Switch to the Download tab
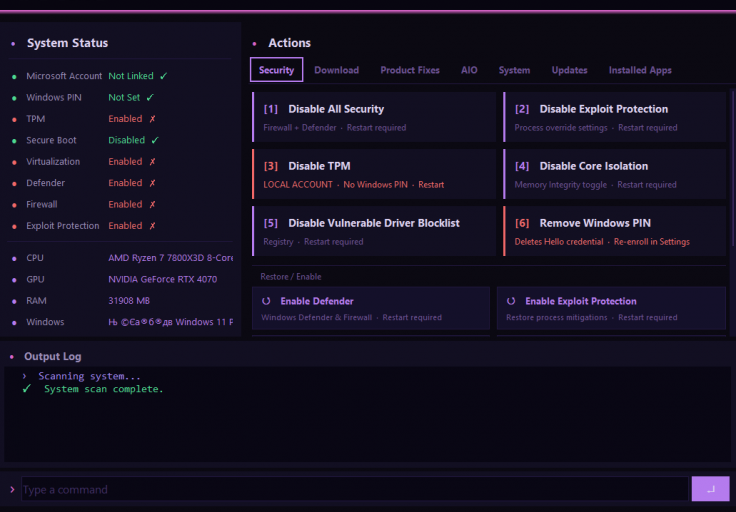Viewport: 736px width, 512px height. pos(337,70)
